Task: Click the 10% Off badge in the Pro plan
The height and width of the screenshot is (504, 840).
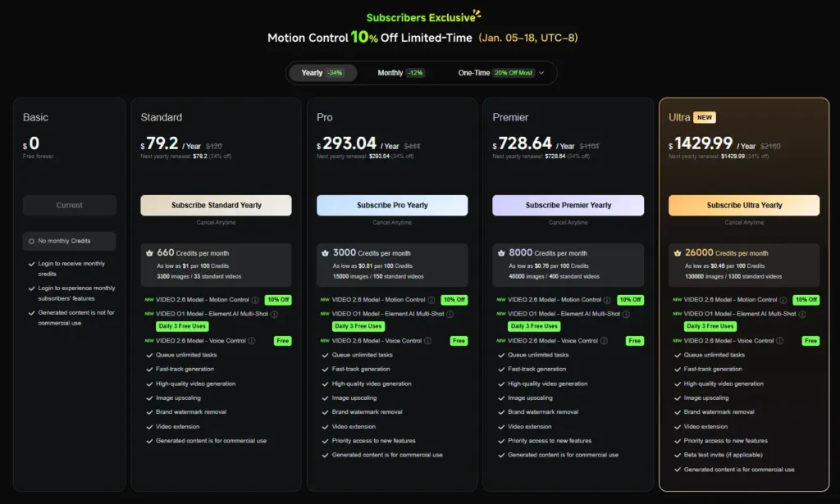Action: tap(454, 300)
